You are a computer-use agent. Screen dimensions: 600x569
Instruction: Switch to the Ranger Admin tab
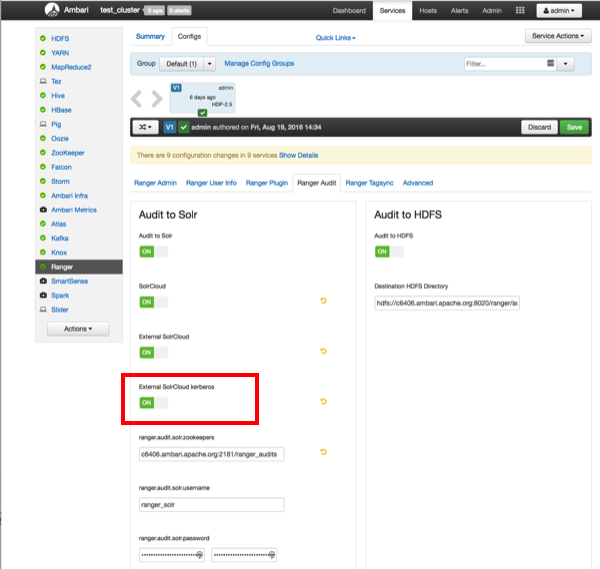[155, 183]
